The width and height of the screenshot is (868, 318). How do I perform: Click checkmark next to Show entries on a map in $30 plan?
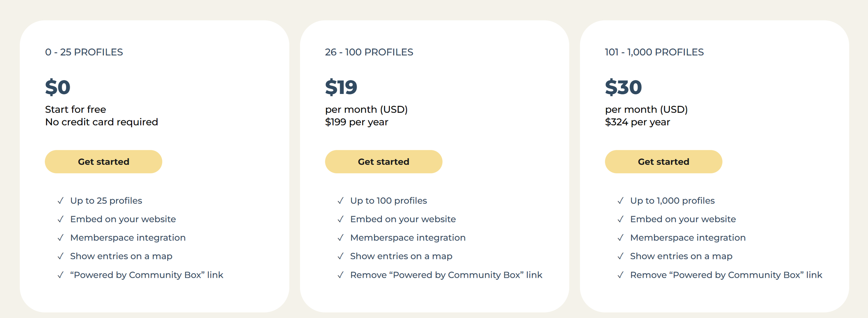point(620,256)
